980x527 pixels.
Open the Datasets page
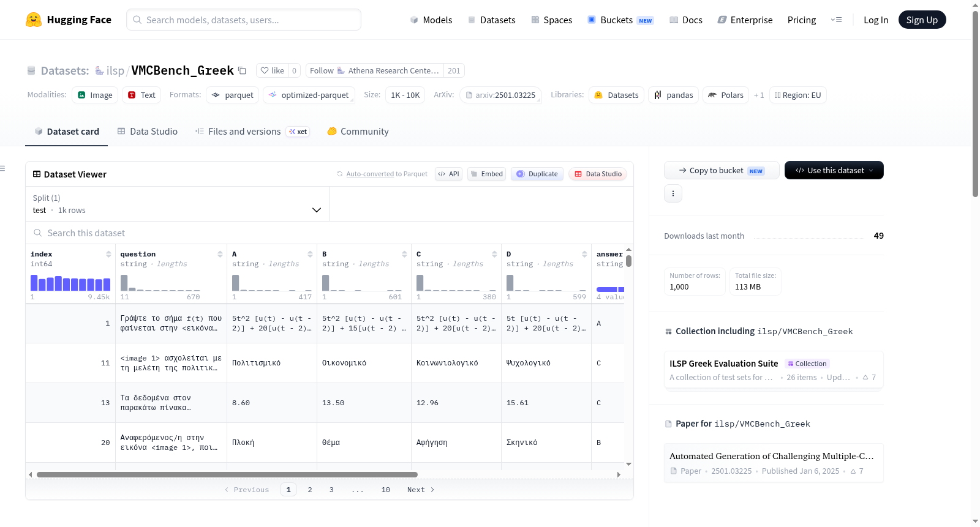pos(492,20)
